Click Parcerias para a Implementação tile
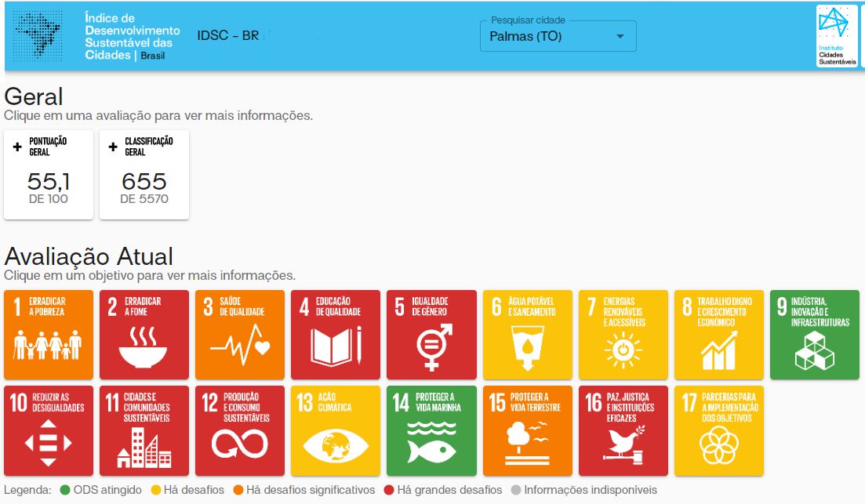Screen dimensions: 865x504 719,430
